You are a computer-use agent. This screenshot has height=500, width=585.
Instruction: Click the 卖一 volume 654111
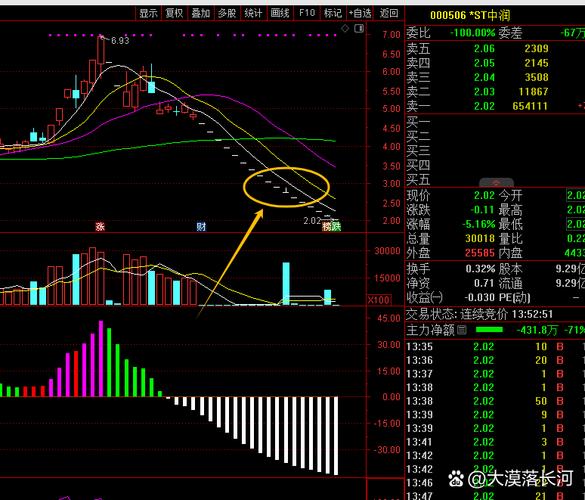coord(530,106)
